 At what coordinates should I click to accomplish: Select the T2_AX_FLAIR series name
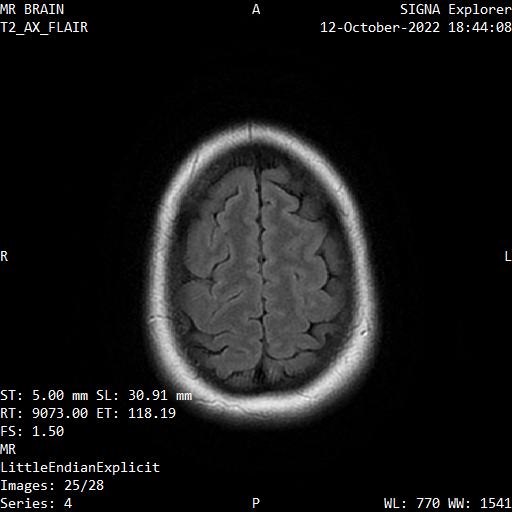44,27
